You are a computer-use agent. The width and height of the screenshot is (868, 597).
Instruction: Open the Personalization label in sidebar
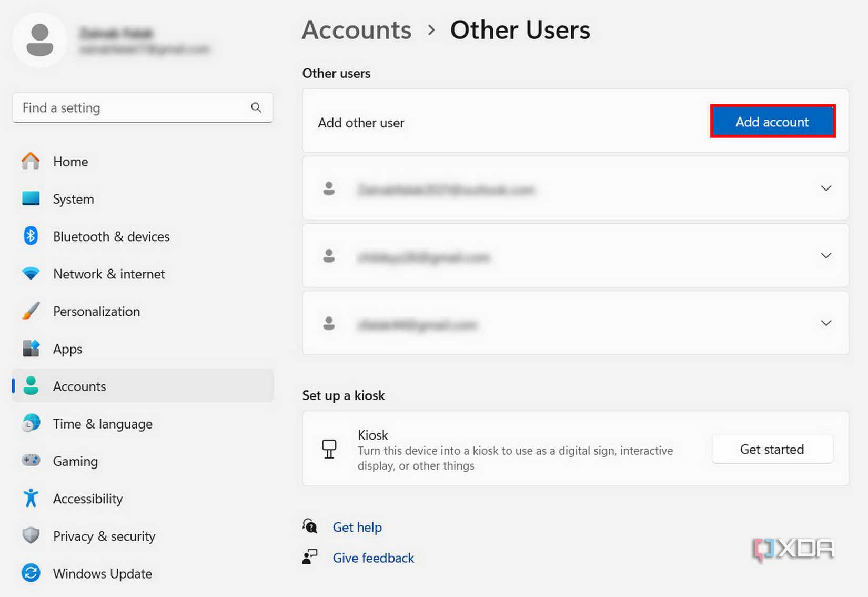(96, 311)
